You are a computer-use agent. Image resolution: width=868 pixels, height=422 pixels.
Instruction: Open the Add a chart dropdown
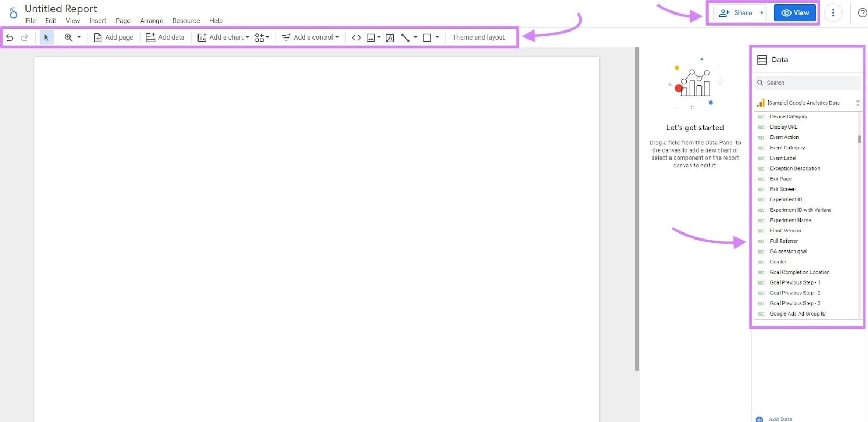pos(223,37)
